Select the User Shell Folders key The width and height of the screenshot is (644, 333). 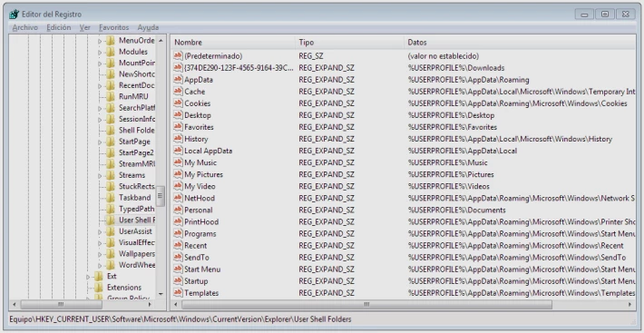click(x=136, y=220)
